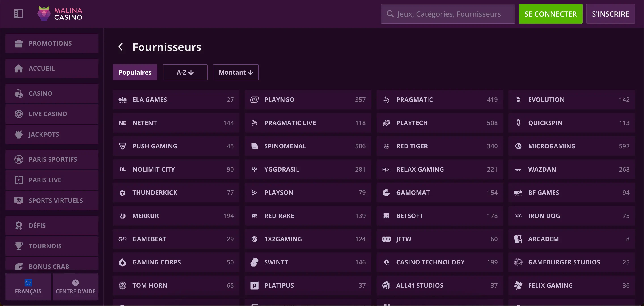Open the Spinomenal provider tile
The height and width of the screenshot is (306, 644).
point(308,146)
